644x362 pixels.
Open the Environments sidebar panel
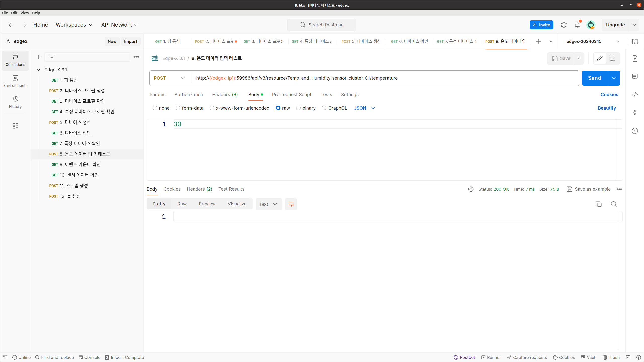click(15, 81)
